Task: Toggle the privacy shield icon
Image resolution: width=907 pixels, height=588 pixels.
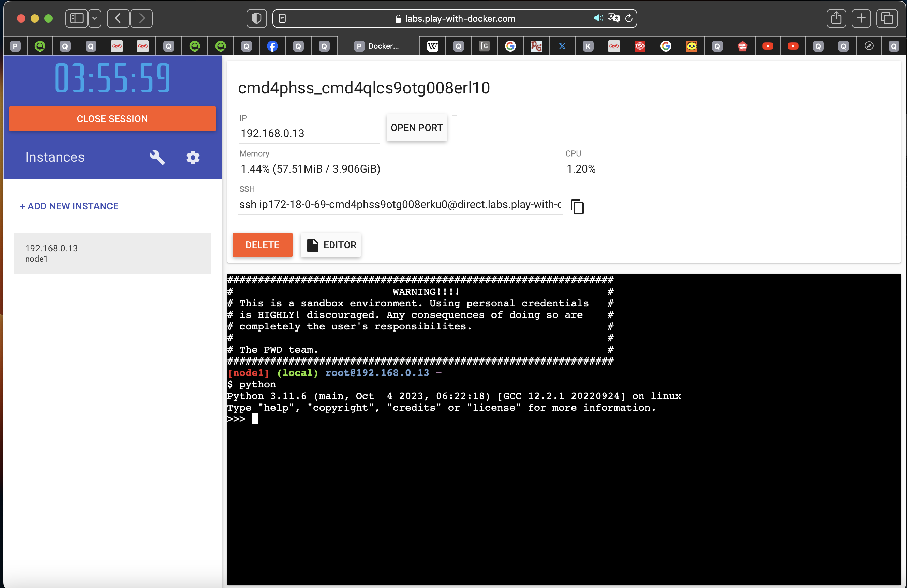Action: (x=256, y=18)
